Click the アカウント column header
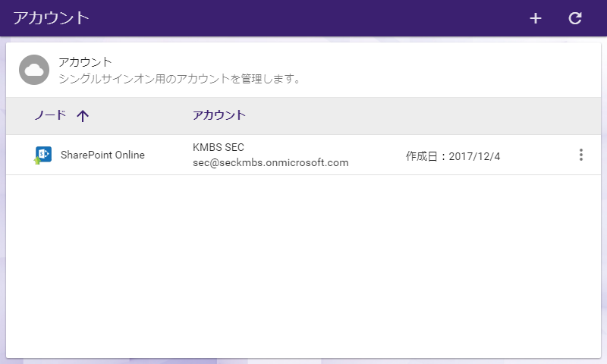This screenshot has width=607, height=364. pos(219,115)
